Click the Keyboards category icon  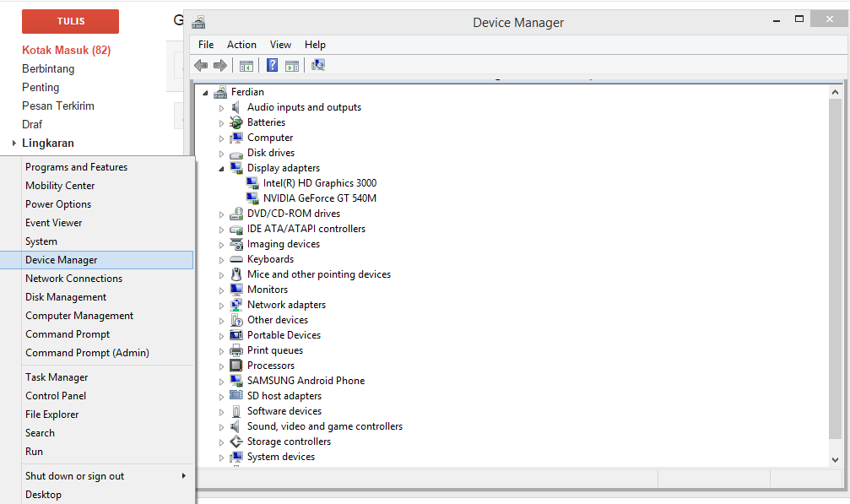236,259
